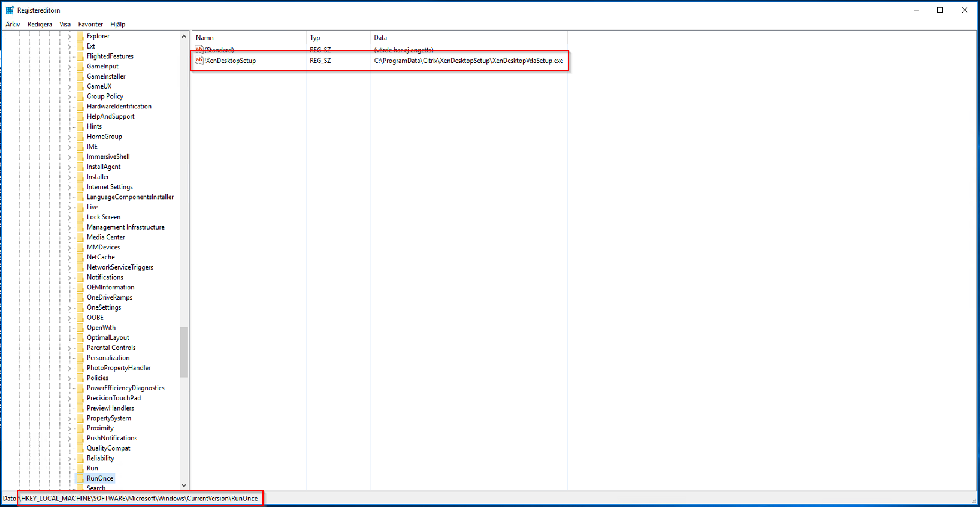
Task: Click the folder icon beside IME
Action: pyautogui.click(x=80, y=147)
